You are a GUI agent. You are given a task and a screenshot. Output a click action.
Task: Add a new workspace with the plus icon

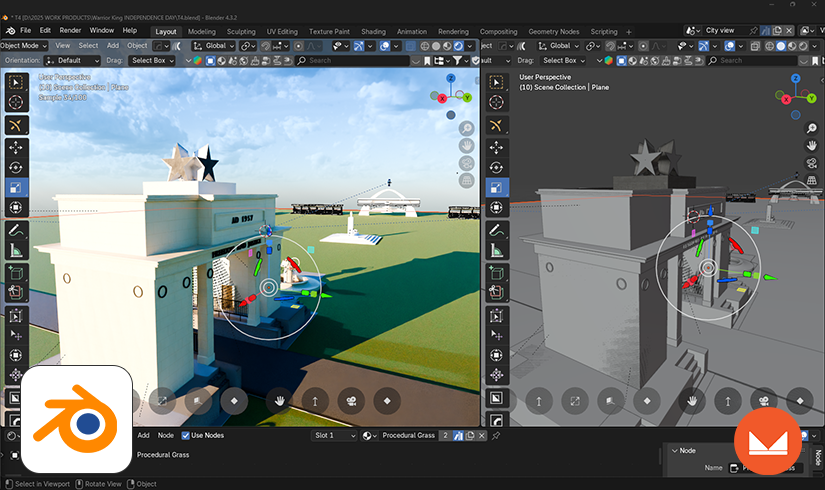629,31
